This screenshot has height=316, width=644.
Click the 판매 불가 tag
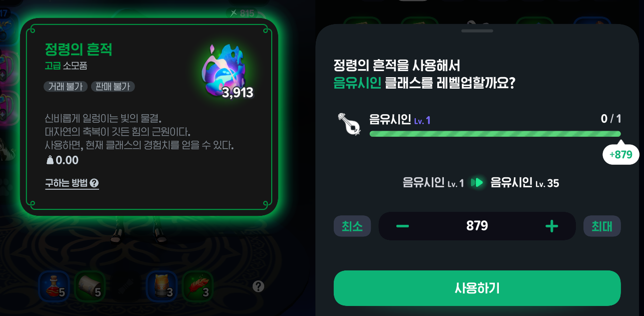[x=113, y=86]
